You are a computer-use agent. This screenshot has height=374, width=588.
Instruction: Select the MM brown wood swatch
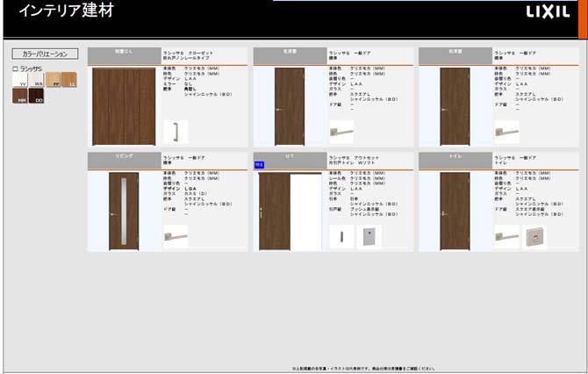[20, 96]
